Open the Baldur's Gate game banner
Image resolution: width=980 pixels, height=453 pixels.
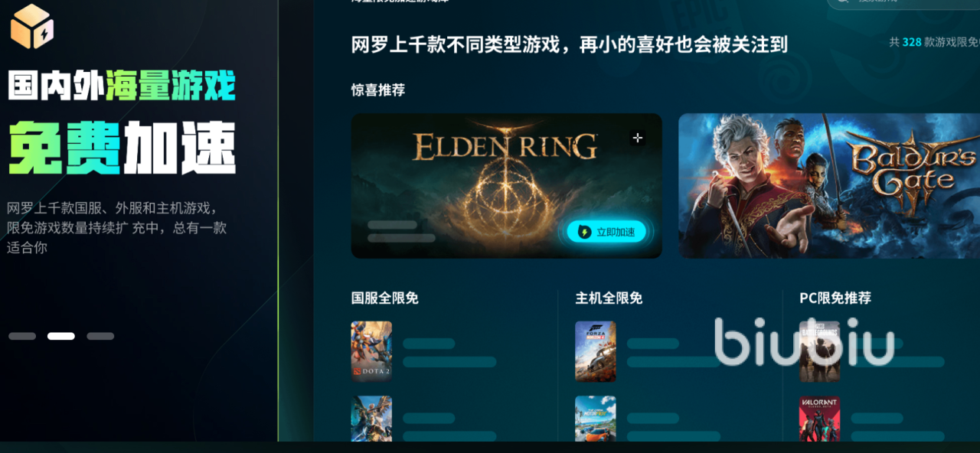point(829,186)
